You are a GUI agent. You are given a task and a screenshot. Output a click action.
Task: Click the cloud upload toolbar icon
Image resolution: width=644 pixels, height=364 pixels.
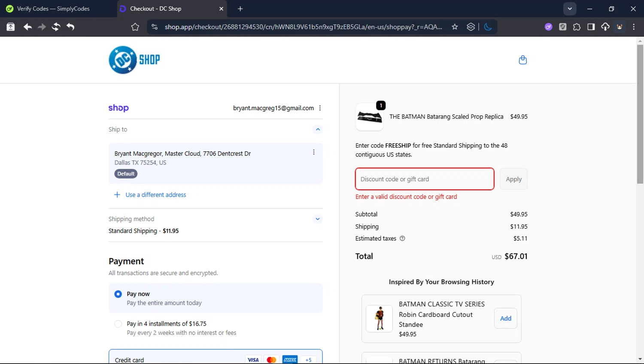tap(605, 27)
